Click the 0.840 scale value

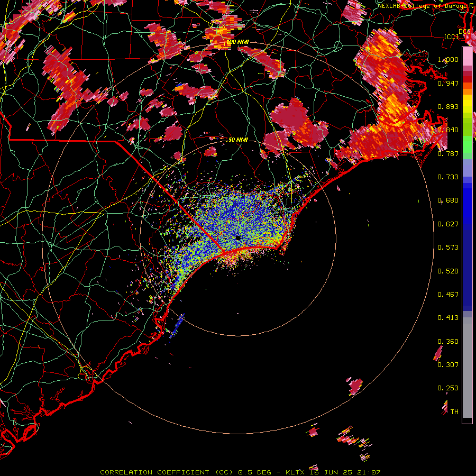(x=448, y=130)
